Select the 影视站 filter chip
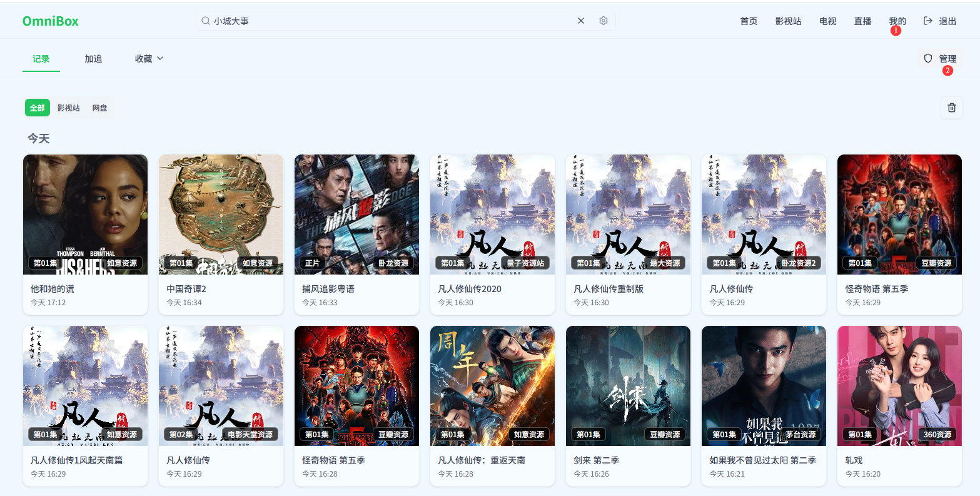This screenshot has height=496, width=980. click(x=69, y=108)
